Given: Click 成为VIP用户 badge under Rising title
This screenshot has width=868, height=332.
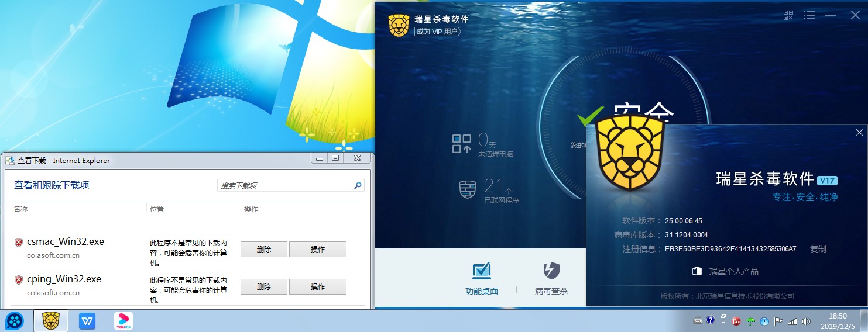Looking at the screenshot, I should coord(437,31).
